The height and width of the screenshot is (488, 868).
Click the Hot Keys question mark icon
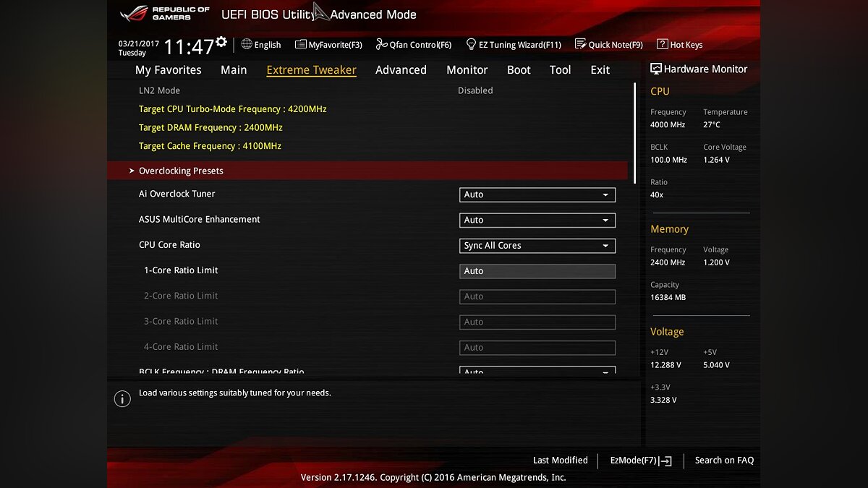tap(662, 44)
